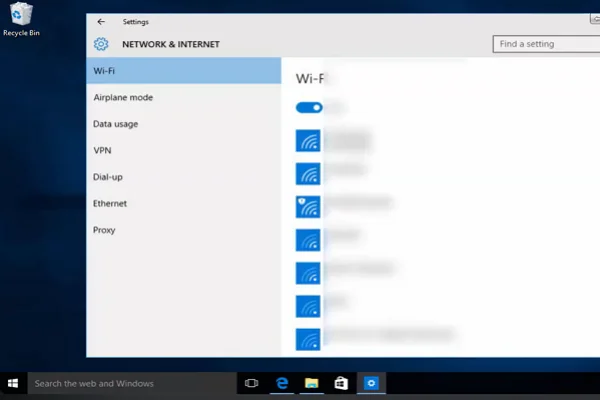
Task: Click the Network & Internet gear icon
Action: coord(101,44)
